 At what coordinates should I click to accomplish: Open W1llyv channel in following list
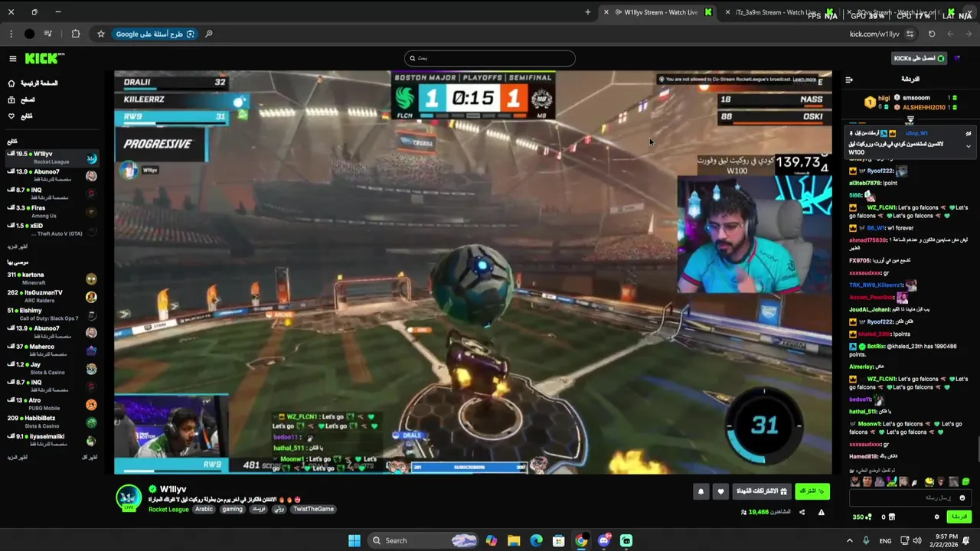[x=52, y=157]
